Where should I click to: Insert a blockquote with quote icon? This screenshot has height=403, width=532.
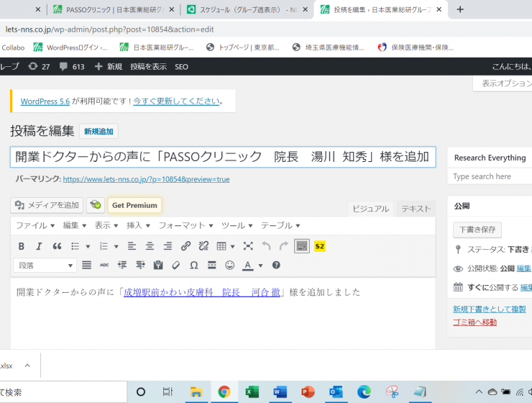pos(57,246)
